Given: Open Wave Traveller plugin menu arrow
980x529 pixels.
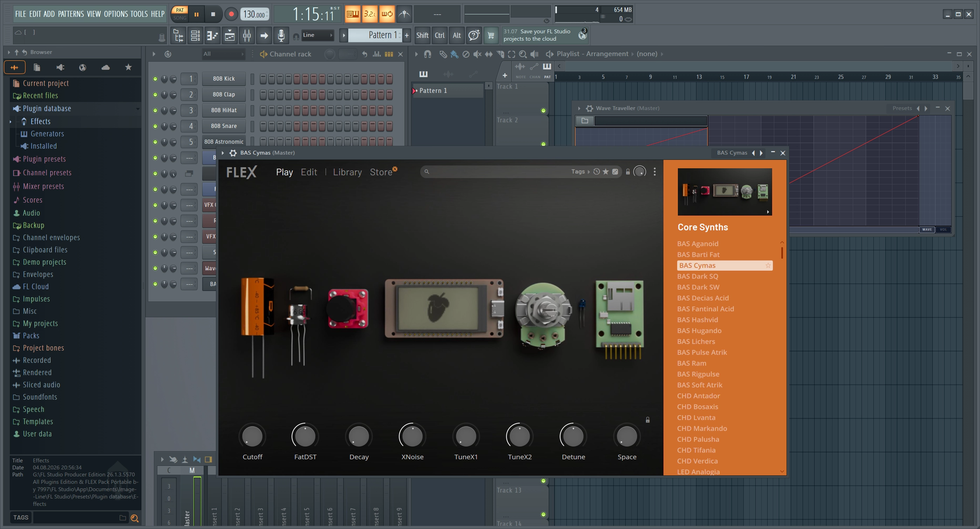Looking at the screenshot, I should [579, 108].
